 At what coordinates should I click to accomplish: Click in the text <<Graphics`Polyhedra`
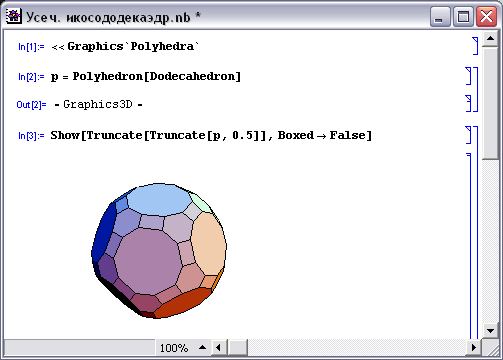[125, 46]
